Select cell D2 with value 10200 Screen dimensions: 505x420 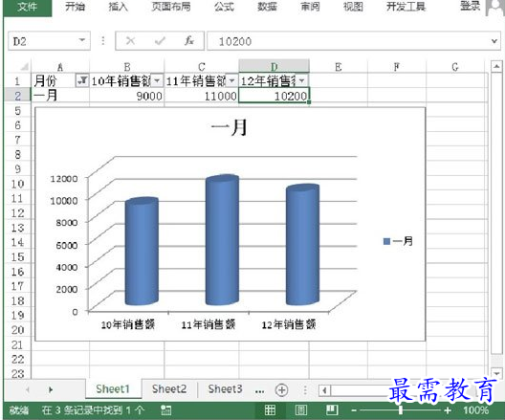274,96
